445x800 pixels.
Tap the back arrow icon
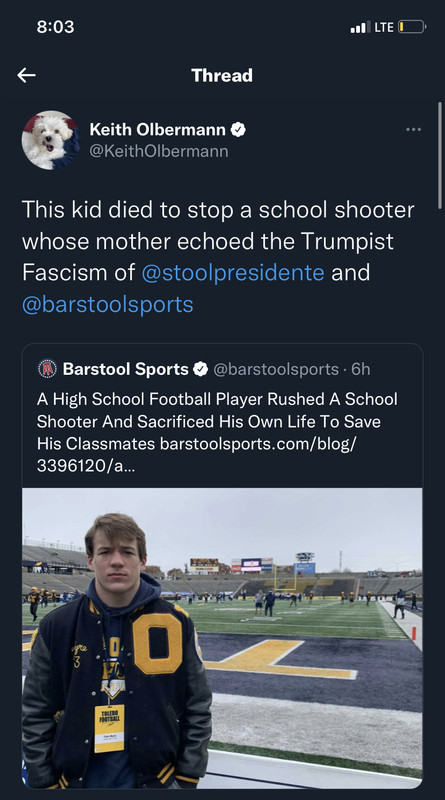26,76
